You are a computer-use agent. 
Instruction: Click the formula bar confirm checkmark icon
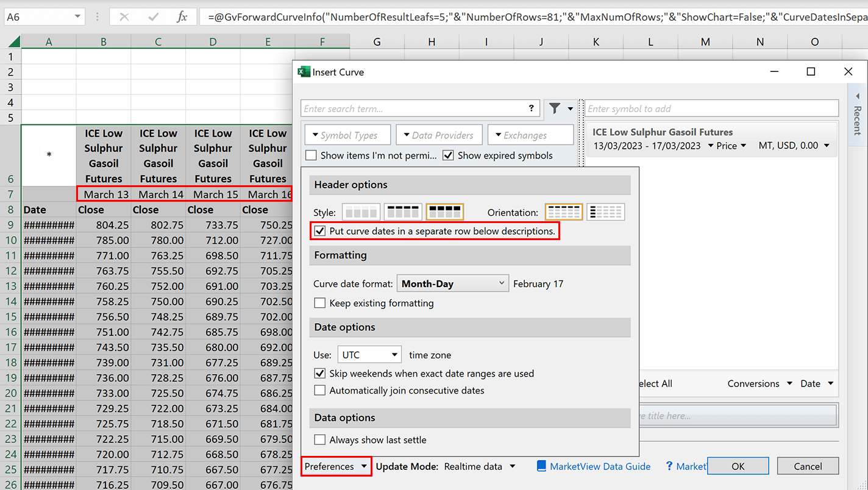(x=153, y=17)
